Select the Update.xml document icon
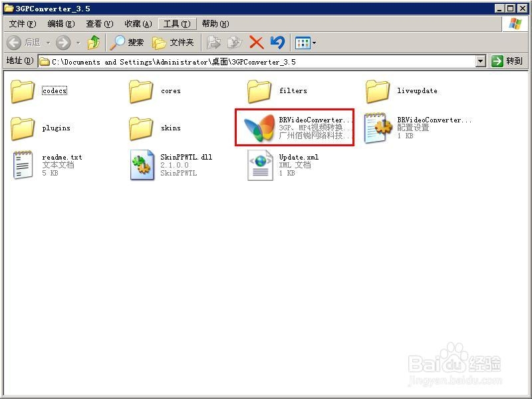This screenshot has height=399, width=532. (260, 165)
